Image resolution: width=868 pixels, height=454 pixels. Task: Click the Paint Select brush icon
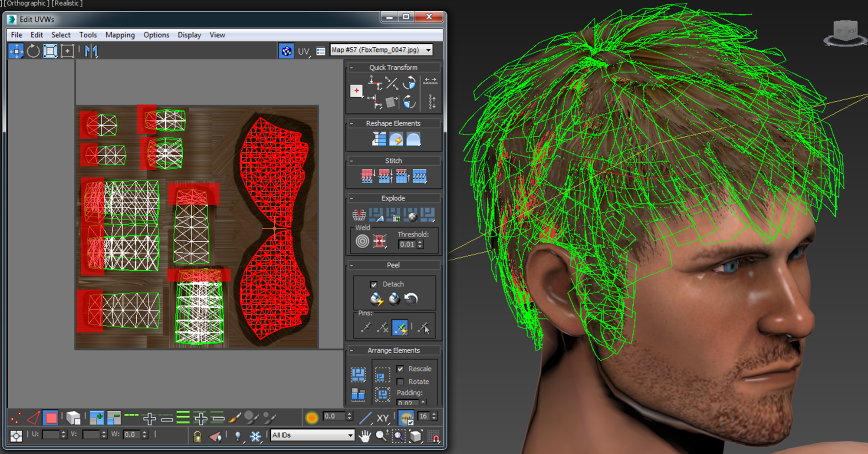[235, 418]
